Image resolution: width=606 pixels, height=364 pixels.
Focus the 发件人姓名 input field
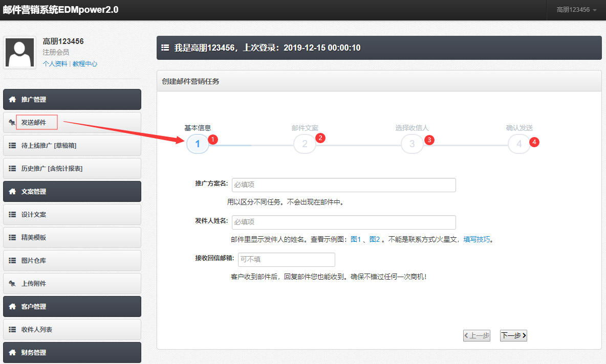click(343, 222)
